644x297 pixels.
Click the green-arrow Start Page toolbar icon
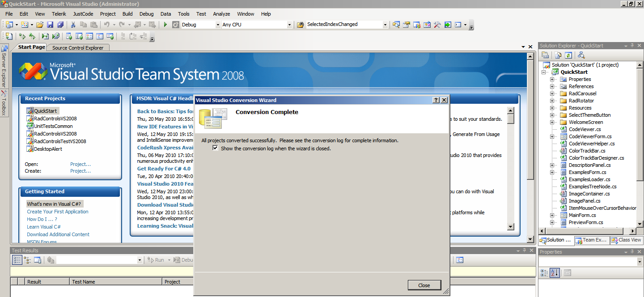point(448,25)
